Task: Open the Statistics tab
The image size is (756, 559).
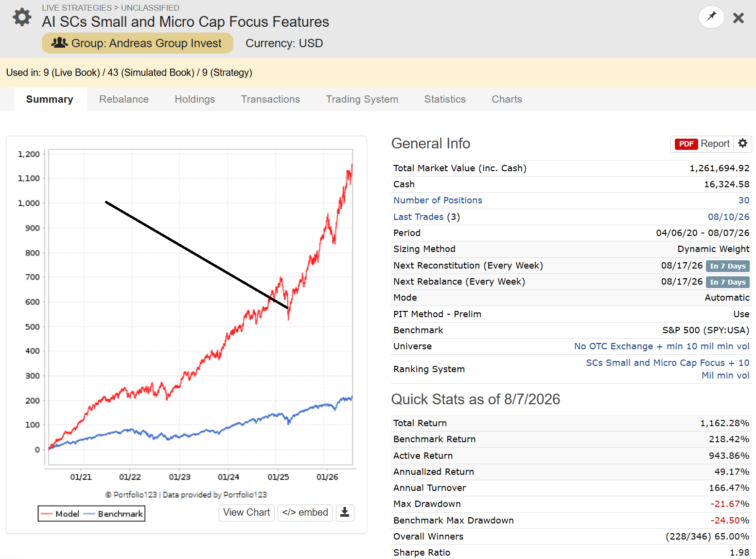Action: (x=445, y=99)
